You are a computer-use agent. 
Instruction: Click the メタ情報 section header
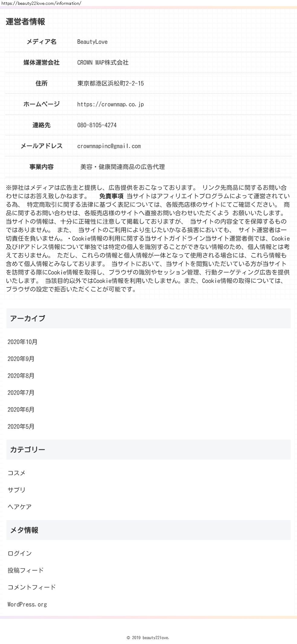point(148,530)
